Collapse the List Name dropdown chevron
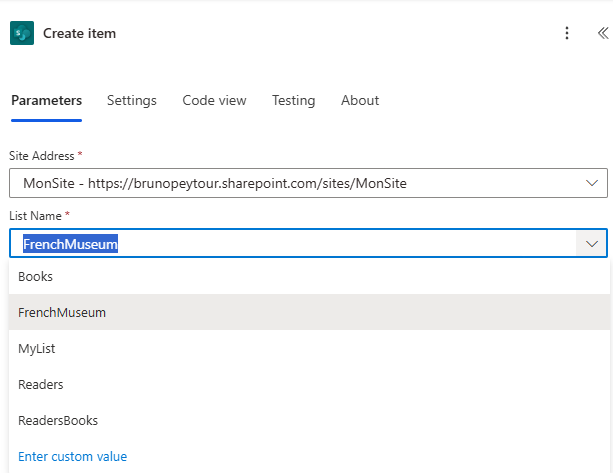This screenshot has height=473, width=613. [x=591, y=244]
